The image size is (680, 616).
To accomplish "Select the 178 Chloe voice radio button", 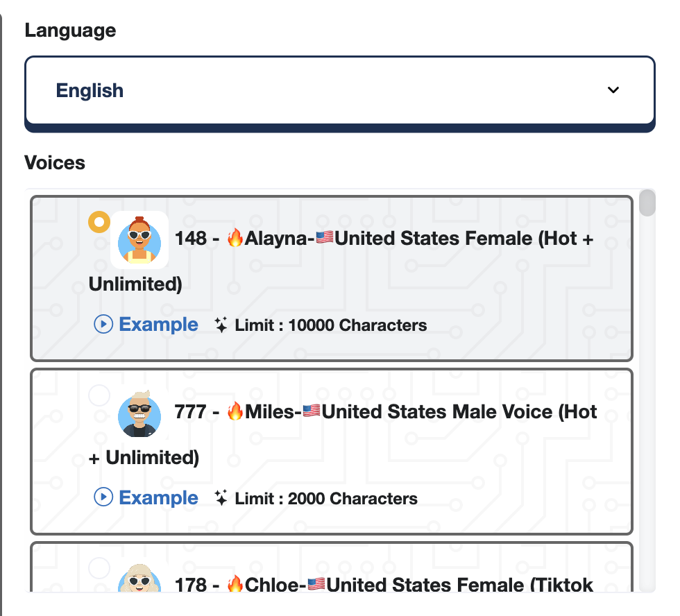I will click(x=99, y=568).
